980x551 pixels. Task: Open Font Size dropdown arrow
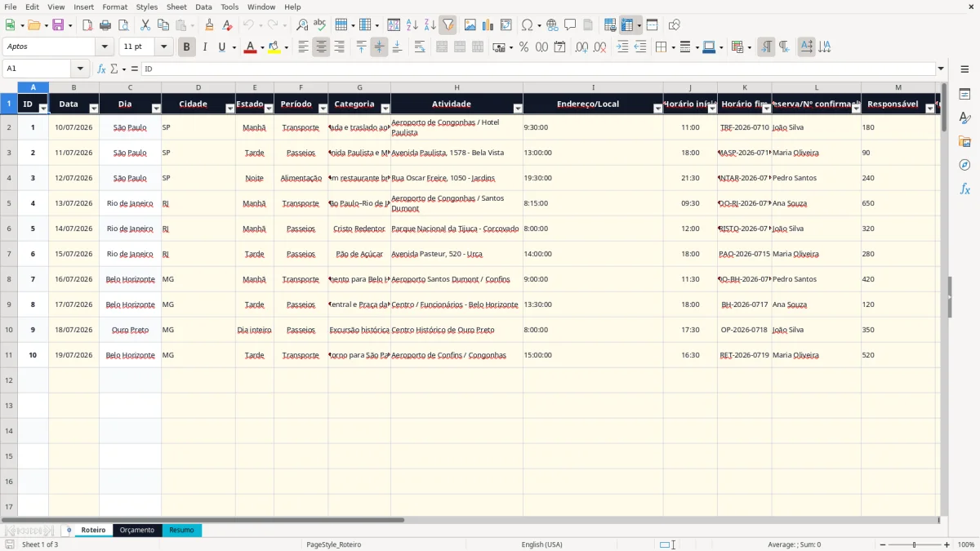tap(164, 47)
